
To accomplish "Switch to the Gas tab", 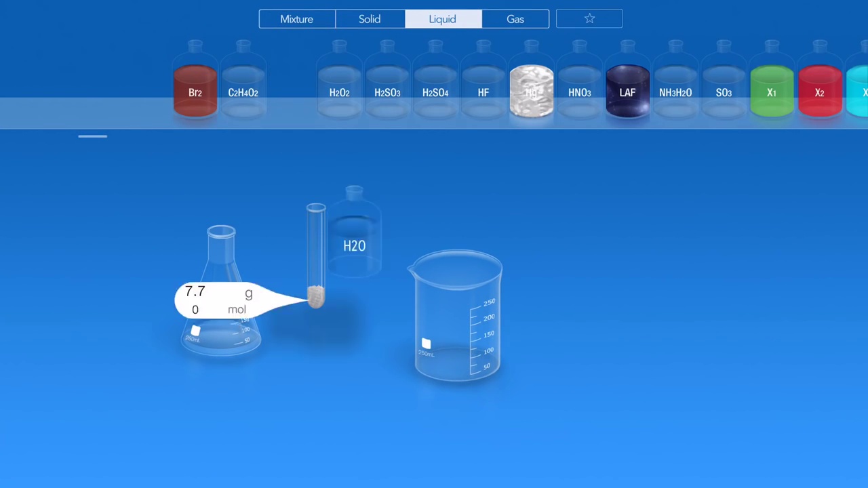I will pyautogui.click(x=515, y=19).
